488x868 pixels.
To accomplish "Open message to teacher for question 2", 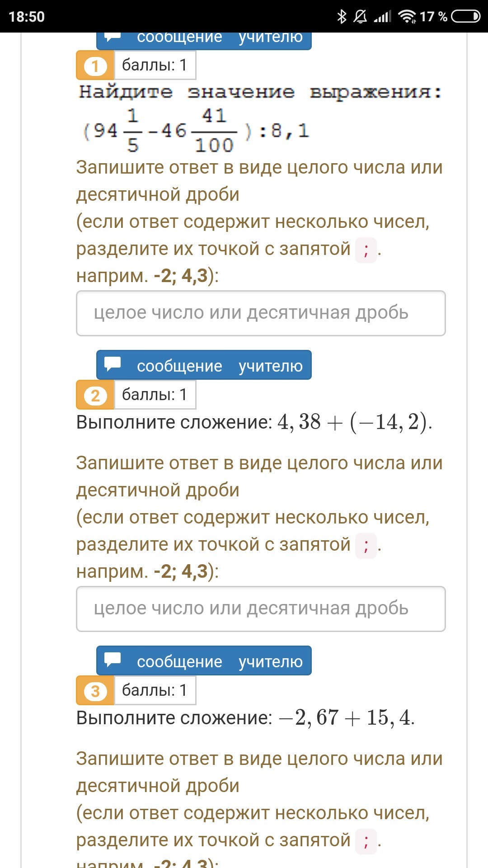I will 204,365.
